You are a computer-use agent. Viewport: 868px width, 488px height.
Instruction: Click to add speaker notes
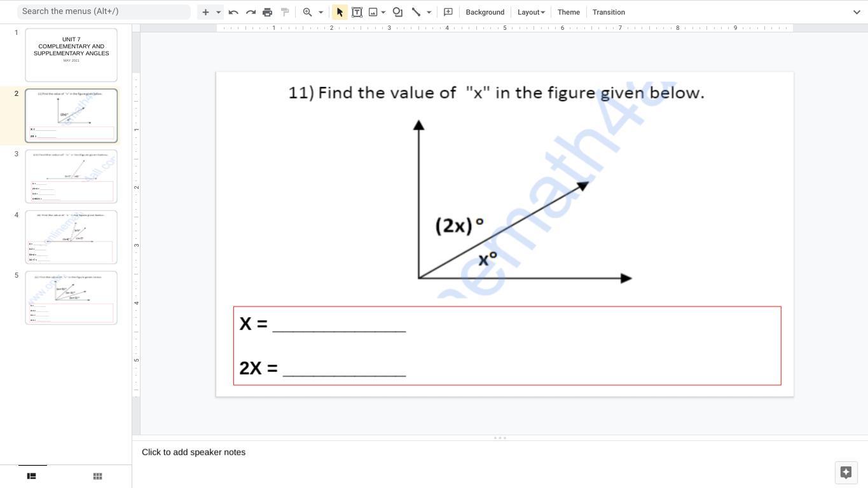[x=193, y=452]
